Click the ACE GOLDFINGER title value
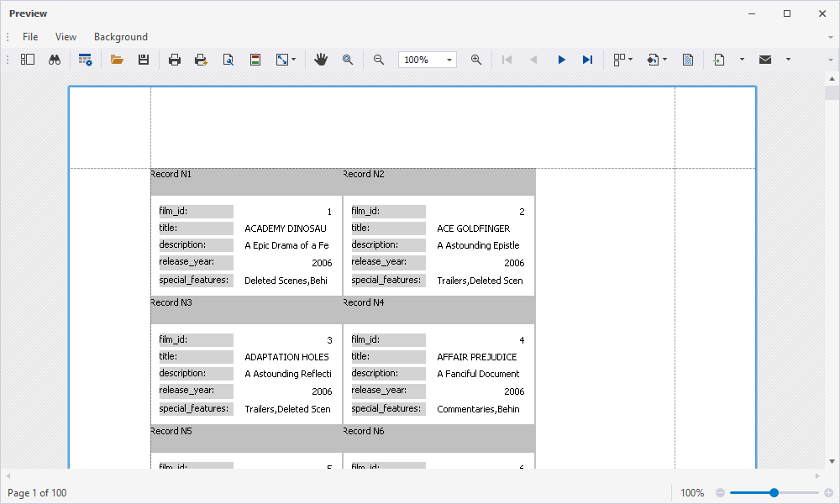 pyautogui.click(x=474, y=228)
